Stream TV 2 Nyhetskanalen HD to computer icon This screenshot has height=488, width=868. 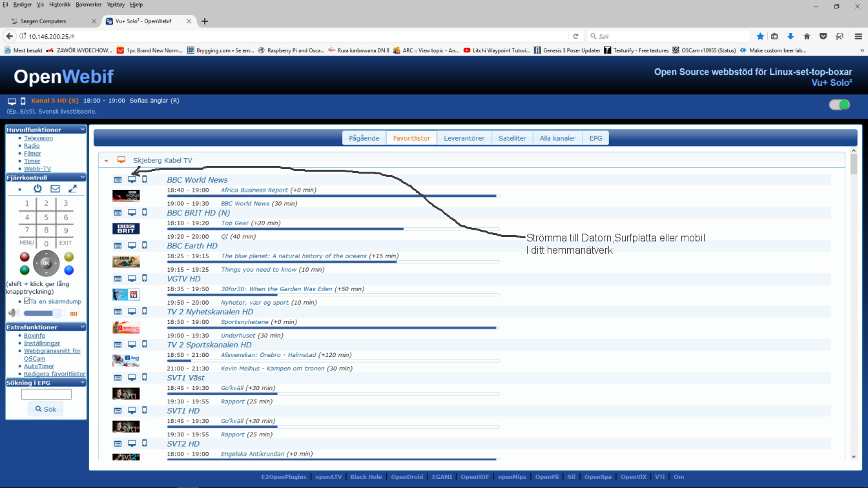click(132, 312)
